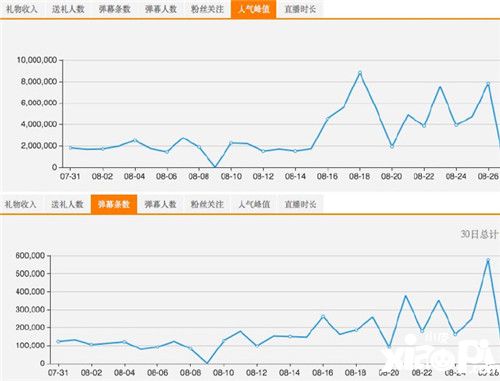Image resolution: width=500 pixels, height=381 pixels.
Task: Click the 08-18 peak point on 人气峰值 chart
Action: 360,72
